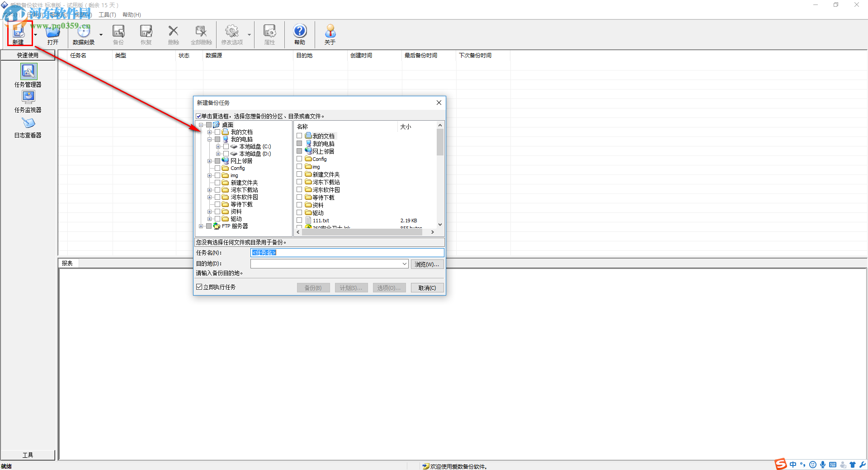Click the 帮助 (Help) question mark icon
The height and width of the screenshot is (470, 868).
pos(300,34)
